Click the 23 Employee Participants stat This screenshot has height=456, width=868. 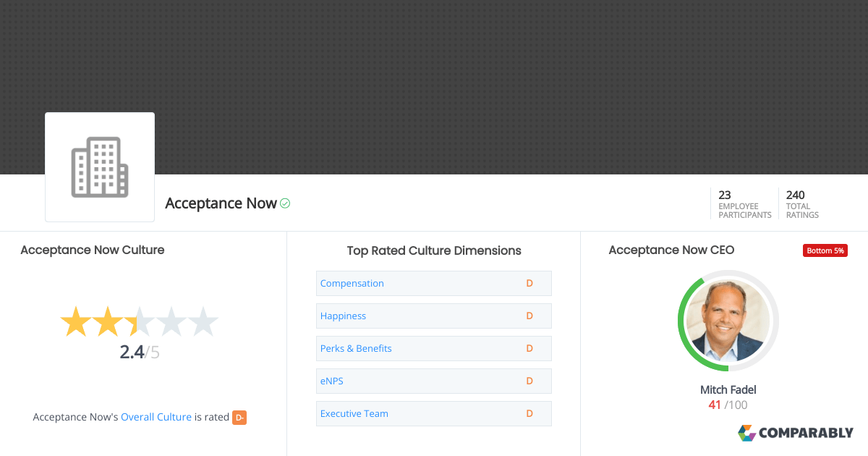(x=744, y=204)
